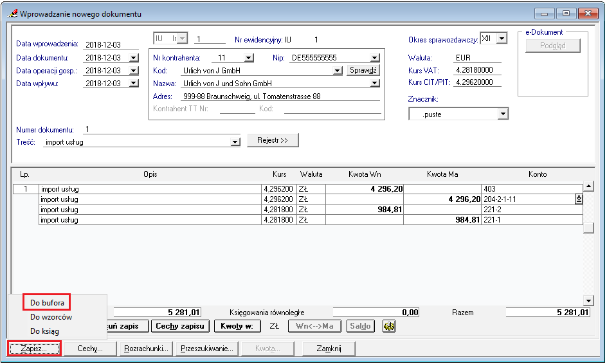Open Data dokumentu date dropdown
607x364 pixels.
[134, 58]
